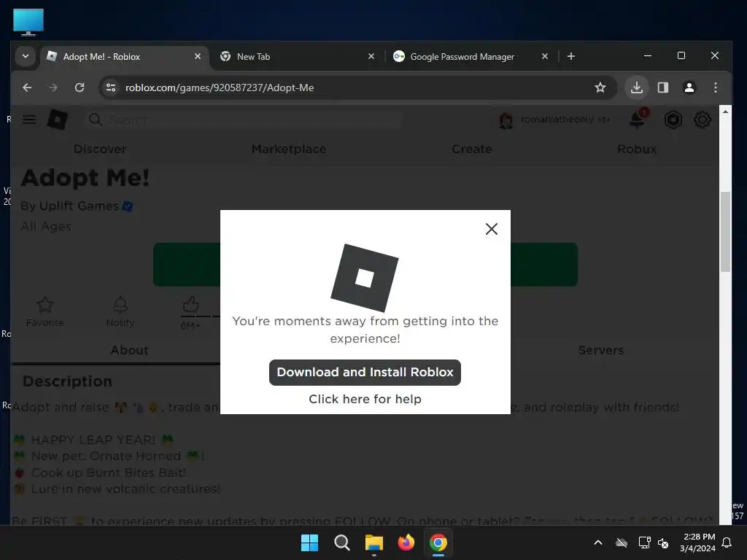The height and width of the screenshot is (560, 747).
Task: Open the Discover menu
Action: [100, 149]
